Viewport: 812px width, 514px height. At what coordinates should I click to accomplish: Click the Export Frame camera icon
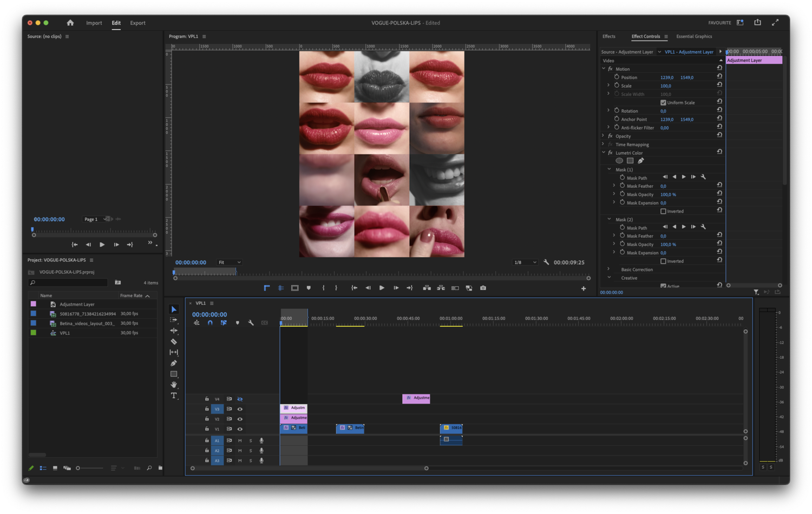(x=483, y=288)
